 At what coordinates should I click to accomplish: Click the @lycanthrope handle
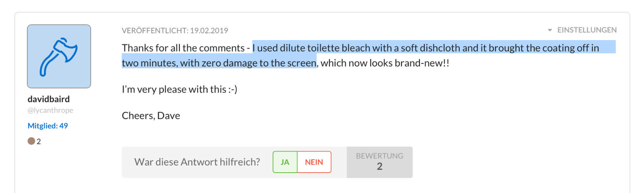coord(50,110)
